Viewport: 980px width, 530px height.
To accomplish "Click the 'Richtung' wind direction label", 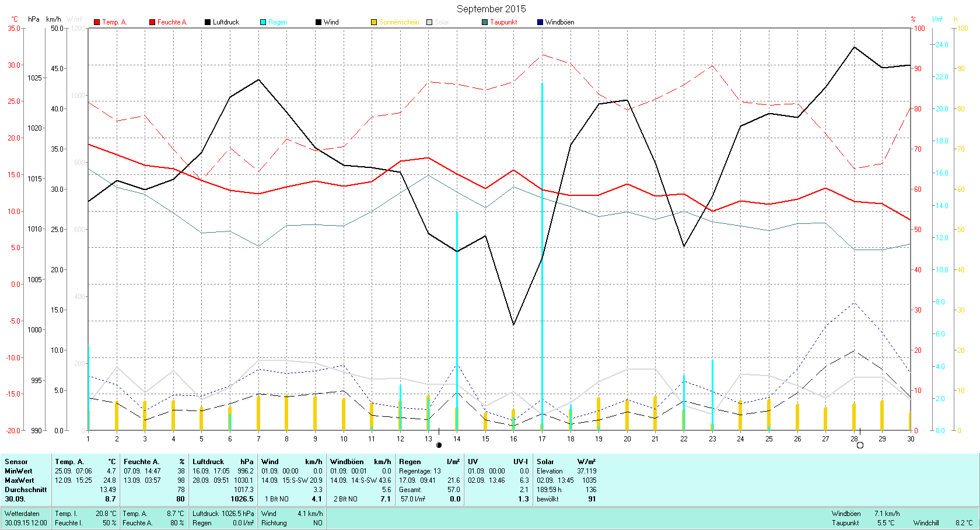I will (274, 523).
